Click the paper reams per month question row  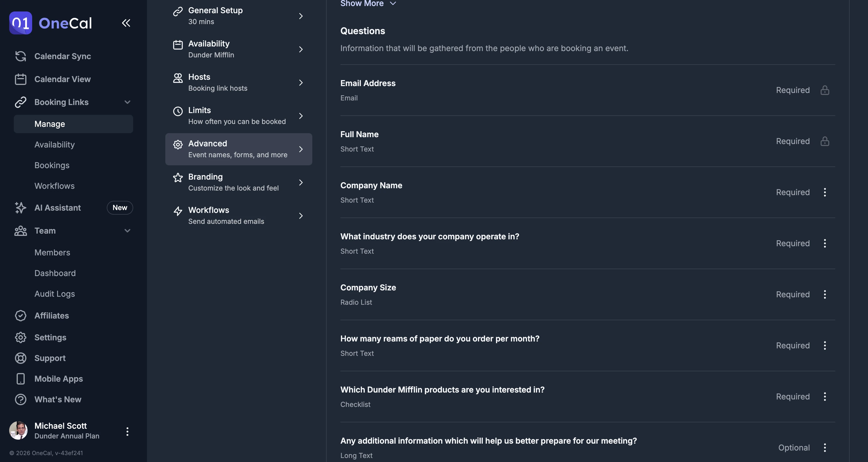pos(588,346)
